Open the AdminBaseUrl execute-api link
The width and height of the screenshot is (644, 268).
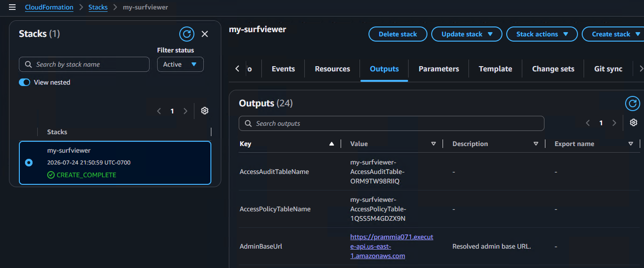392,246
